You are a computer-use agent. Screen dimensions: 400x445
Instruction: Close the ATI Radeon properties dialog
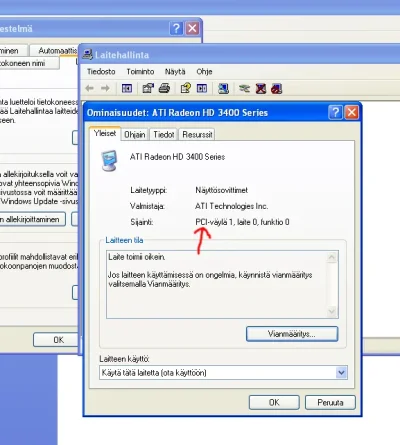pyautogui.click(x=352, y=113)
